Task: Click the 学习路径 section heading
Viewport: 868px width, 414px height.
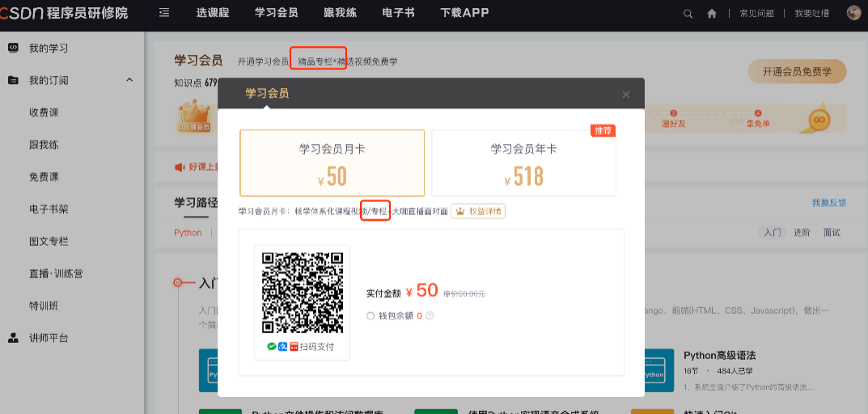Action: pos(196,202)
